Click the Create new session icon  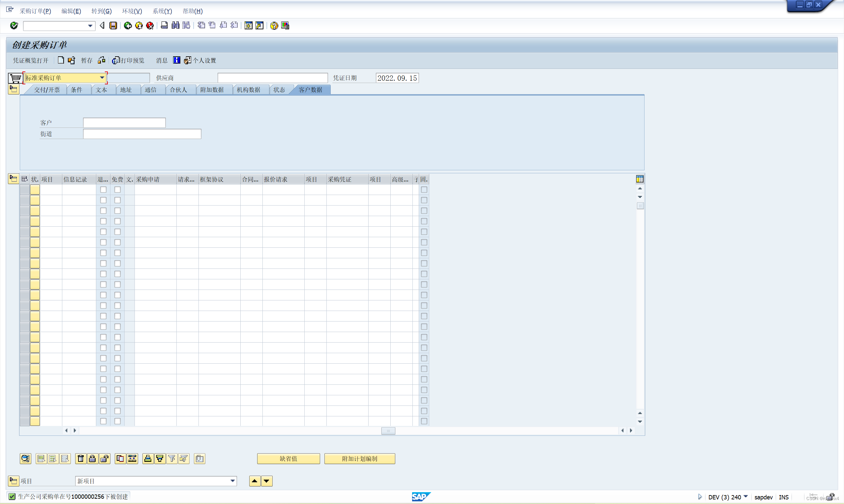pyautogui.click(x=249, y=25)
